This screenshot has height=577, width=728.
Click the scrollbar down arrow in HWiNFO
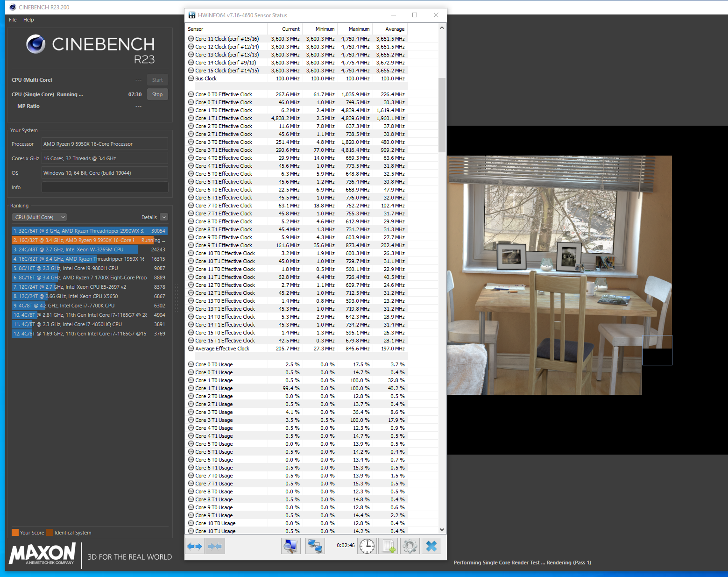pyautogui.click(x=442, y=530)
